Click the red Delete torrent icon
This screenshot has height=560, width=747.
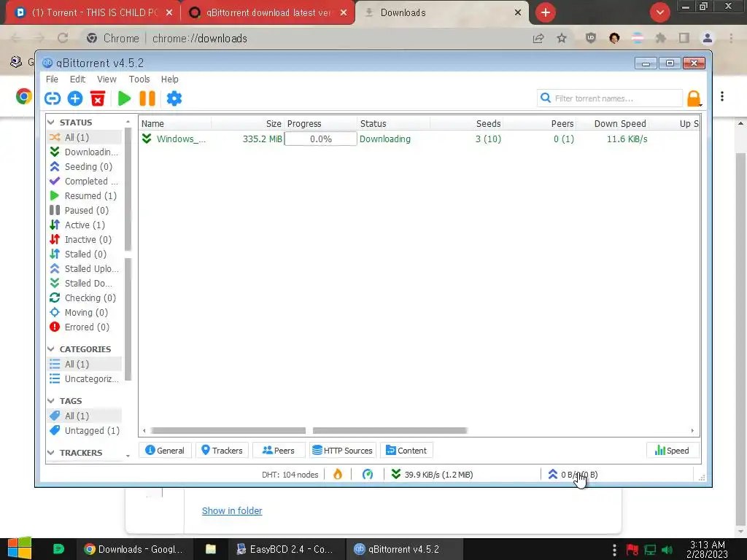click(98, 98)
